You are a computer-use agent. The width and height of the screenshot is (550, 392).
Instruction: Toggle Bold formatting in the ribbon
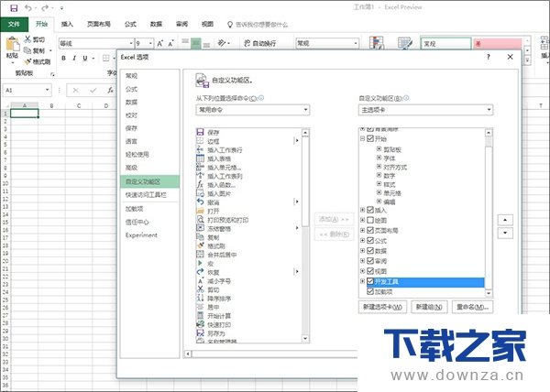coord(63,58)
